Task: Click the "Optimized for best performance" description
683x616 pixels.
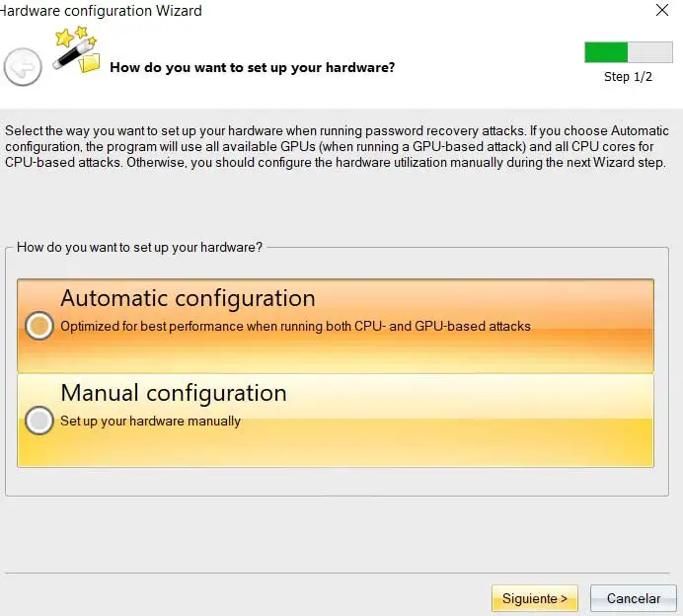Action: pos(295,326)
